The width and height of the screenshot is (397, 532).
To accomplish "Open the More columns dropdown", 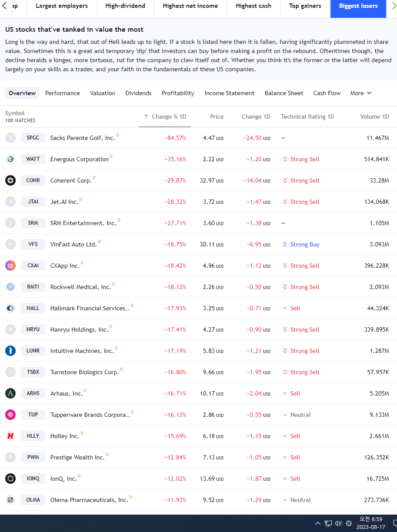I will [x=361, y=93].
